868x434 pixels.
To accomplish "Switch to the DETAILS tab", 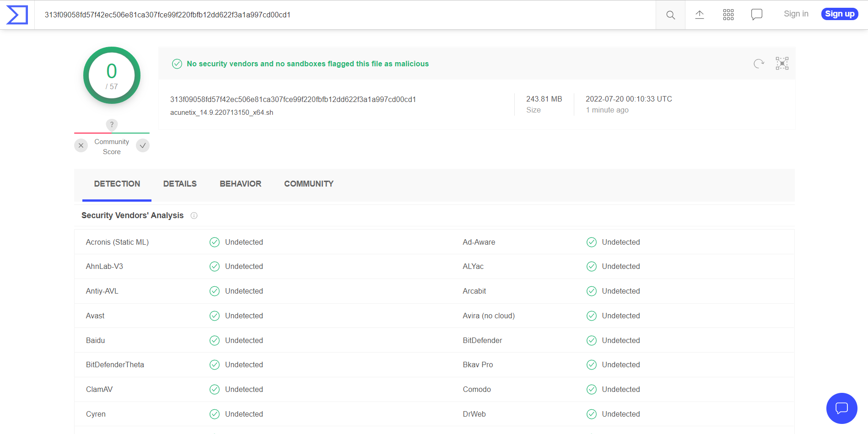I will pos(180,184).
